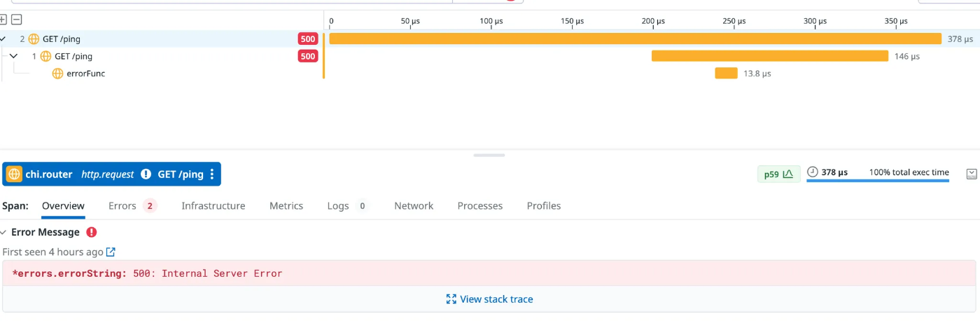Select the 378 µs flame graph bar
The height and width of the screenshot is (321, 980).
(x=636, y=39)
